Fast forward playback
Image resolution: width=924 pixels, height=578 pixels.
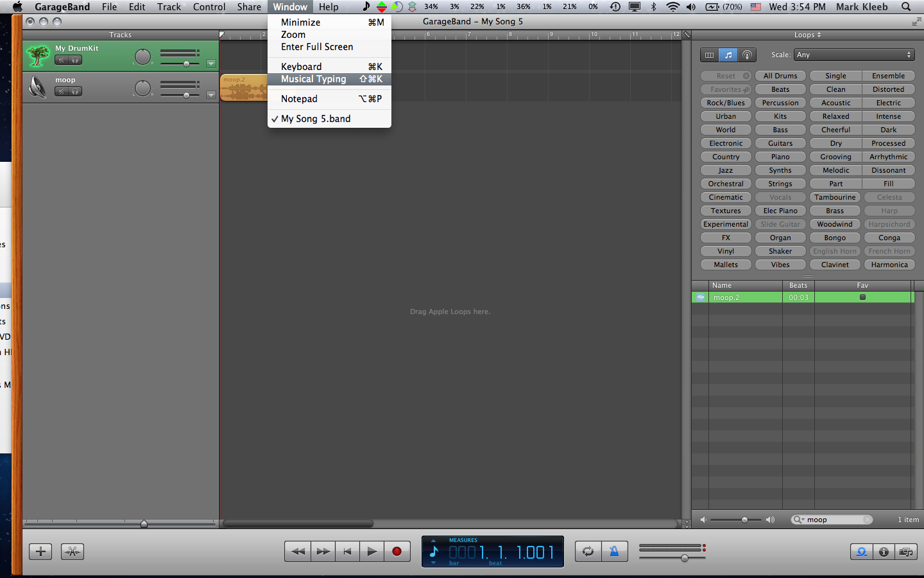pos(323,551)
